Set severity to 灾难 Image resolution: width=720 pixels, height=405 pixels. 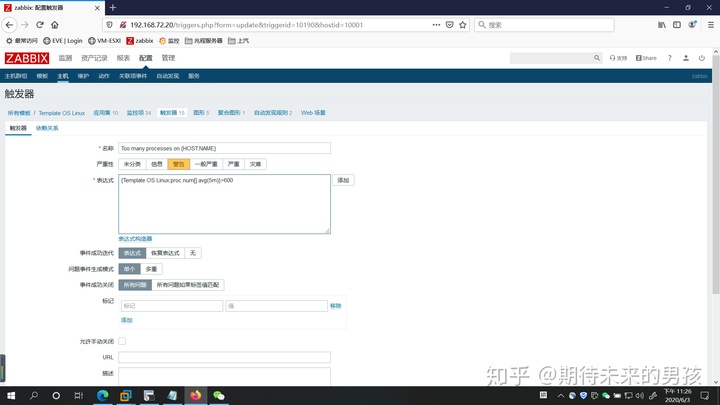click(x=255, y=164)
